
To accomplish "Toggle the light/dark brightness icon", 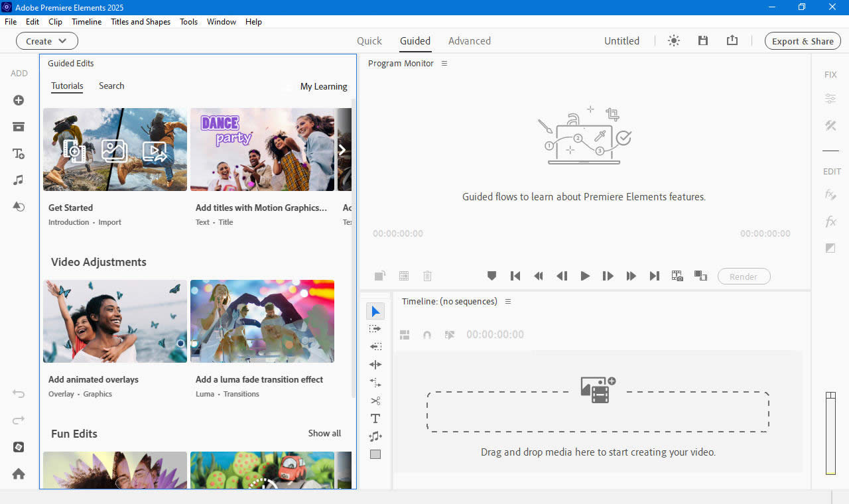I will pos(674,40).
